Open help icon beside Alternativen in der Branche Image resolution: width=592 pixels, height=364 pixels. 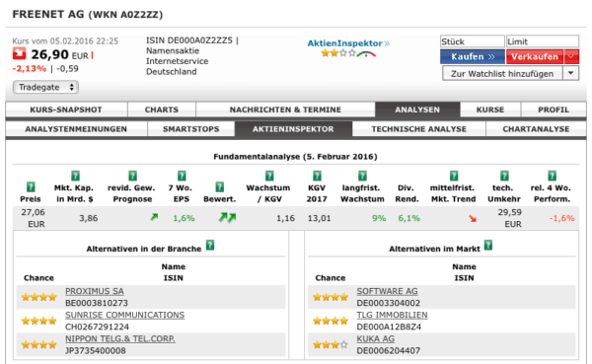click(x=210, y=245)
